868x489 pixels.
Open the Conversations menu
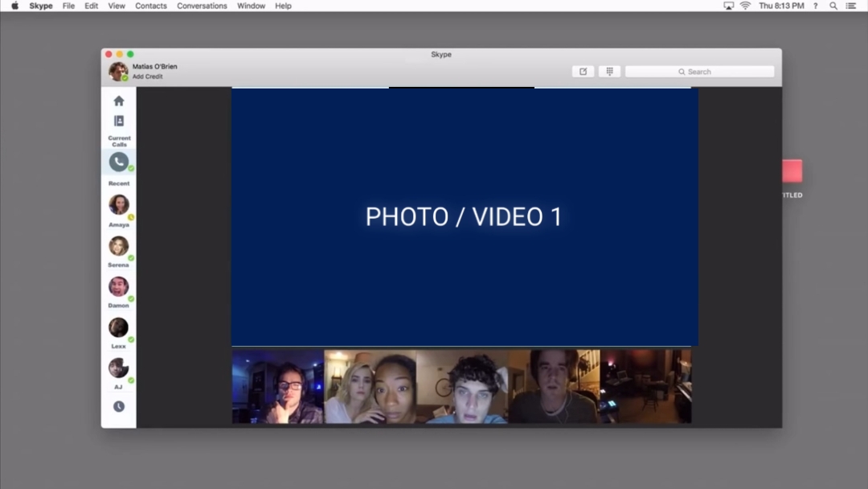202,6
